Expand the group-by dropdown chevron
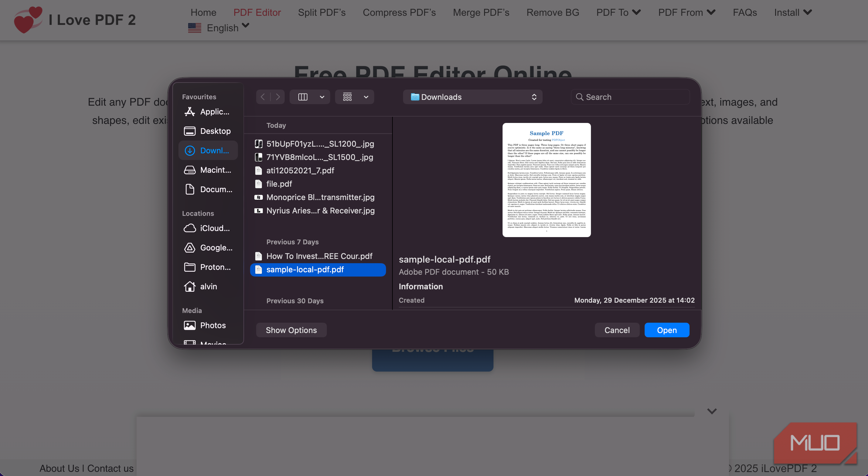868x476 pixels. [x=366, y=97]
